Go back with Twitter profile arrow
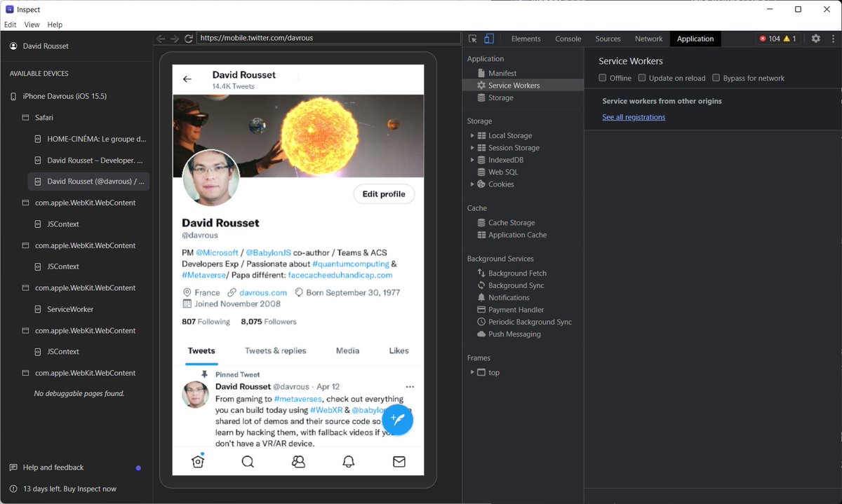The image size is (842, 504). [x=187, y=79]
